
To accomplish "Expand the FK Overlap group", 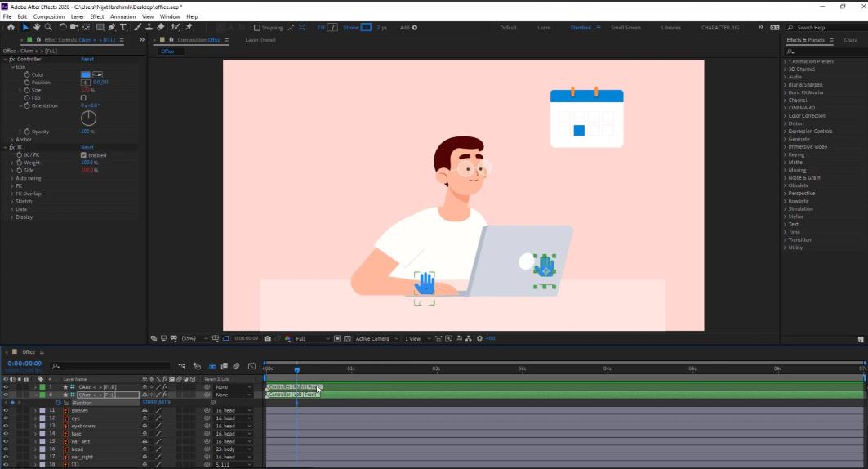I will click(x=12, y=194).
